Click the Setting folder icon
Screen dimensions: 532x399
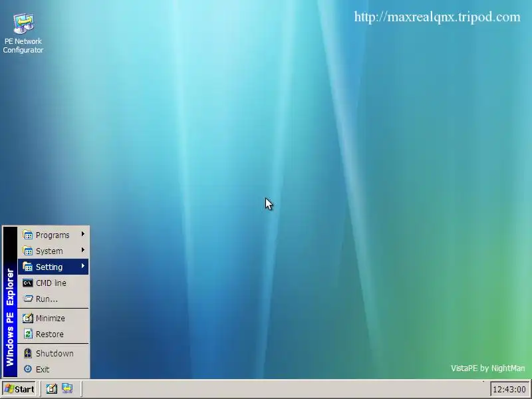click(27, 267)
